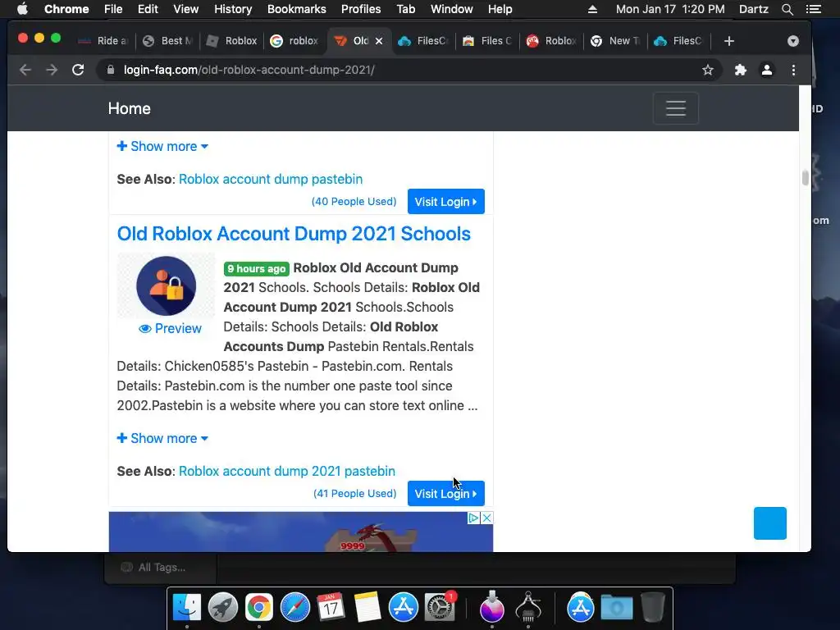The width and height of the screenshot is (840, 630).
Task: Click the user lock thumbnail image
Action: [166, 286]
